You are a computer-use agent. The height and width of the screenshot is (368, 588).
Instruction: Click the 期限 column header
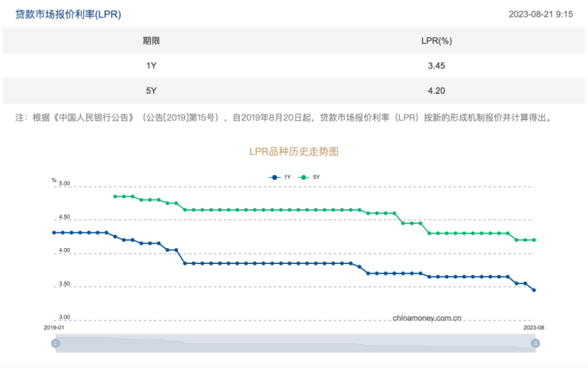pos(151,41)
